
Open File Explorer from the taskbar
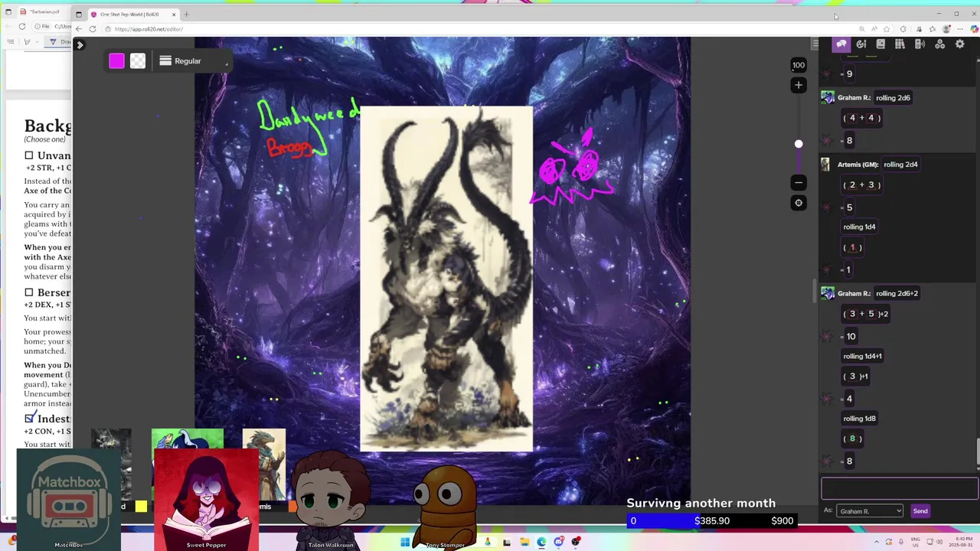(524, 542)
